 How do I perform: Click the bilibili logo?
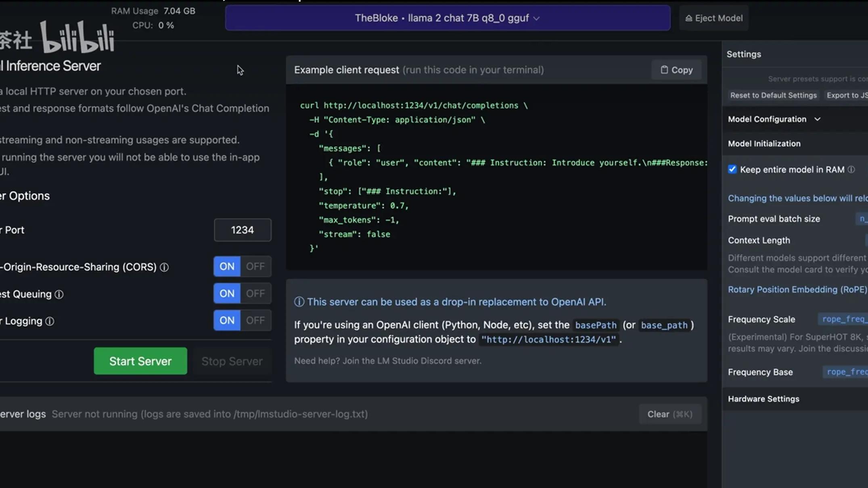[x=77, y=37]
